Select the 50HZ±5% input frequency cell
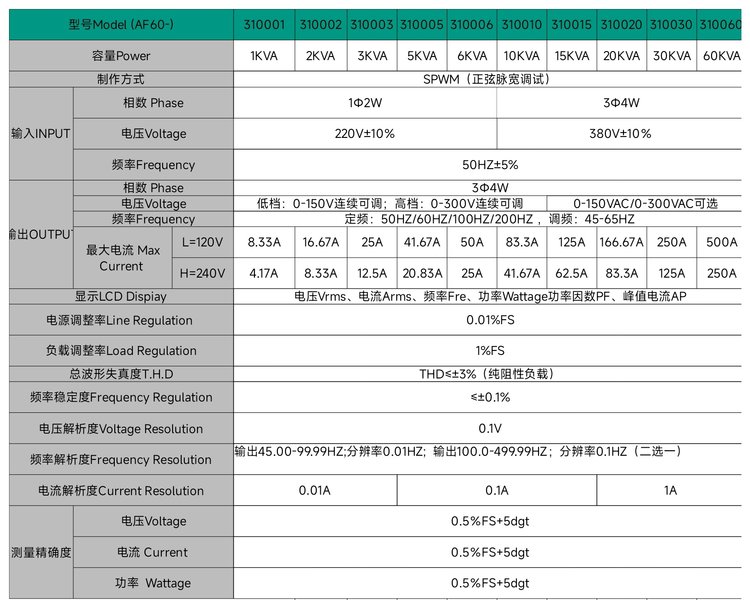This screenshot has height=600, width=750. (490, 165)
